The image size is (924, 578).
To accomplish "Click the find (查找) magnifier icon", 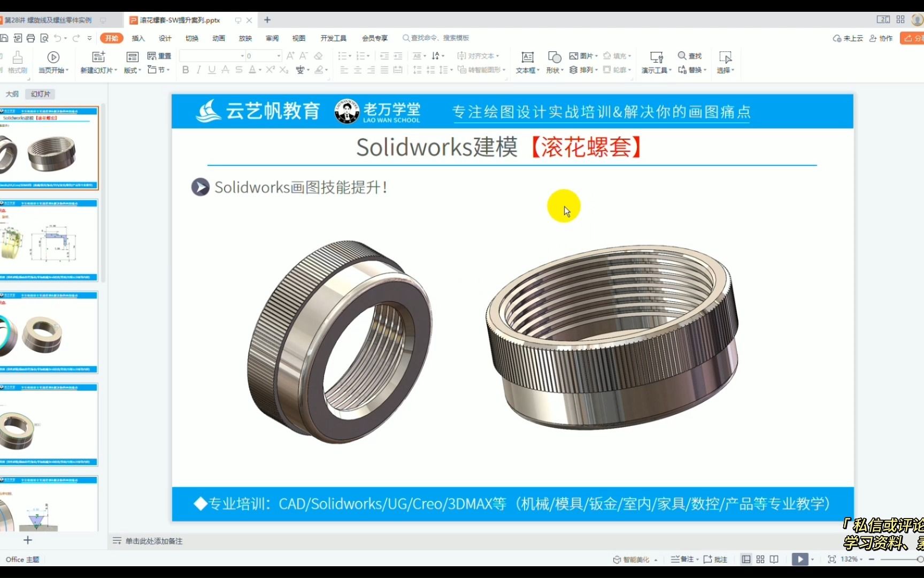I will point(682,56).
